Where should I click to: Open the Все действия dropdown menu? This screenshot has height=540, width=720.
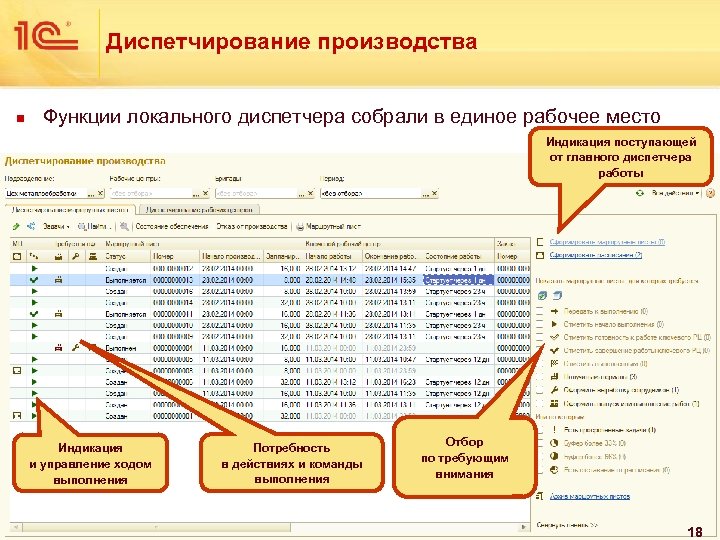tap(675, 193)
